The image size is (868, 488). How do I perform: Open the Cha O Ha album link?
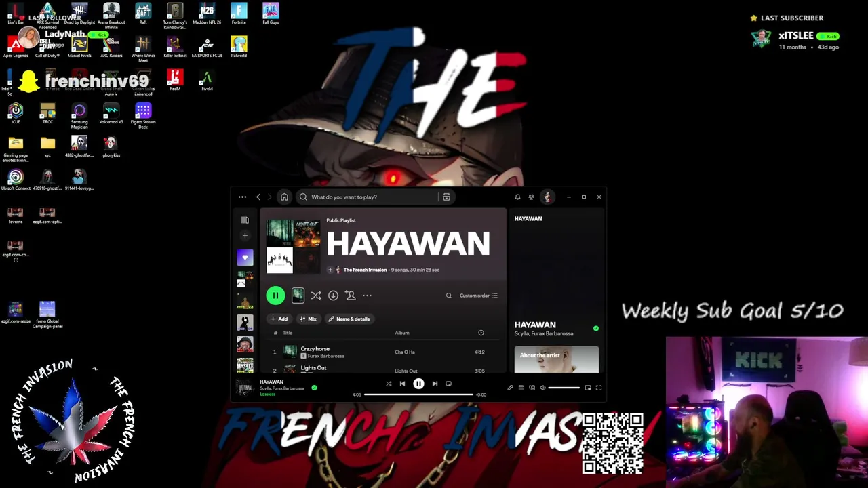pos(405,352)
